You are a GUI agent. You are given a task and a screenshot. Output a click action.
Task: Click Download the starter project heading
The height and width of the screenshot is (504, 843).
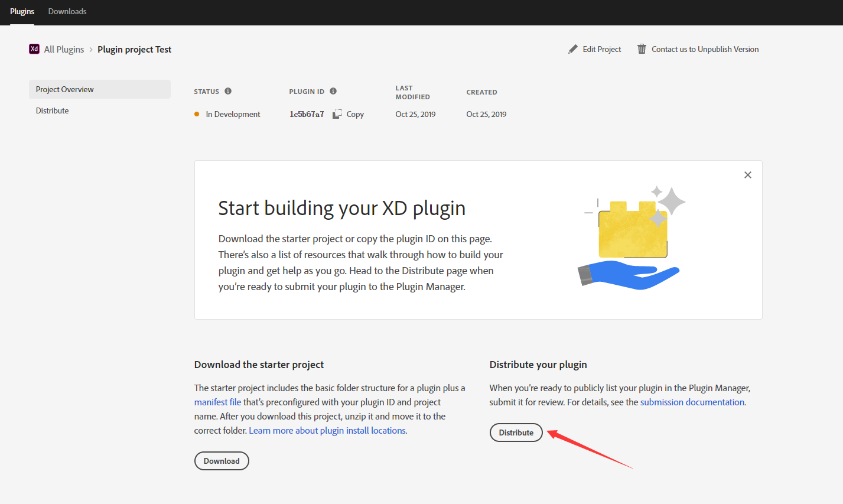259,365
